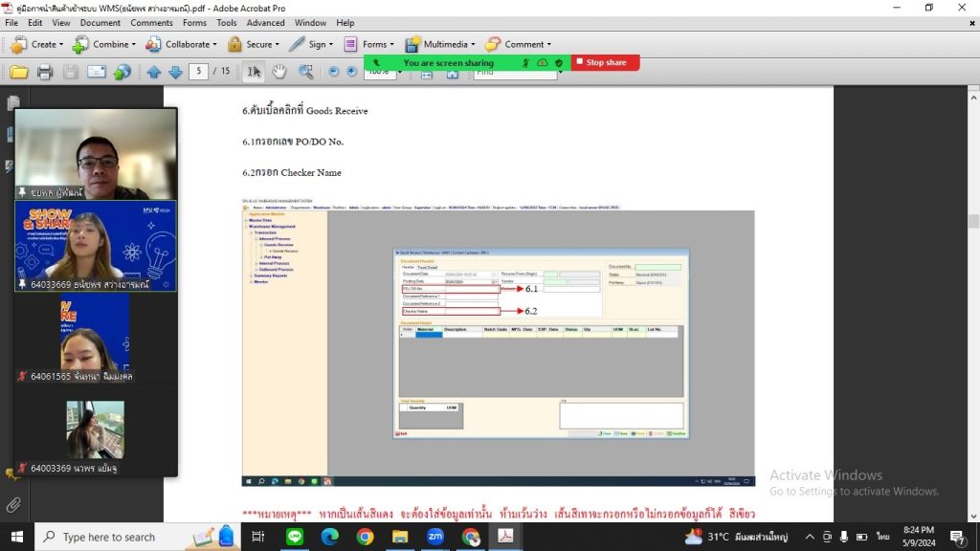Activate the Hand tool
This screenshot has height=551, width=980.
pyautogui.click(x=278, y=72)
